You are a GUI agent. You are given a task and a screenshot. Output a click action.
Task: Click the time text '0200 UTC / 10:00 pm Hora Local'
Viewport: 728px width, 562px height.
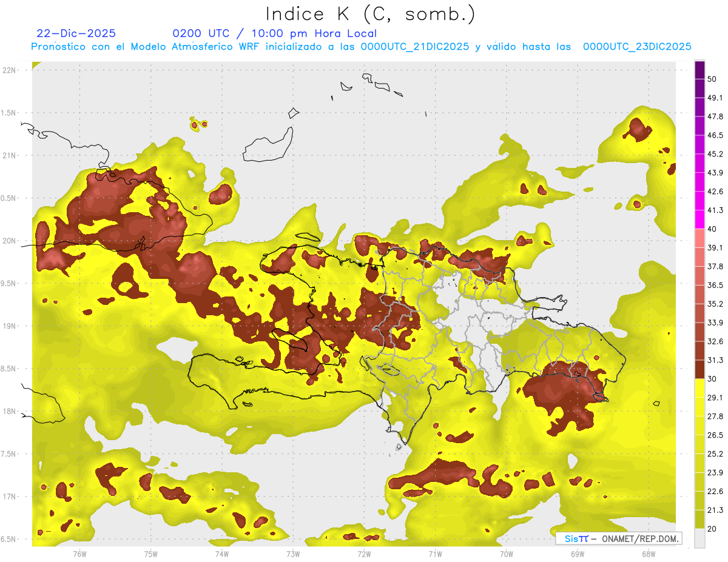(x=274, y=33)
